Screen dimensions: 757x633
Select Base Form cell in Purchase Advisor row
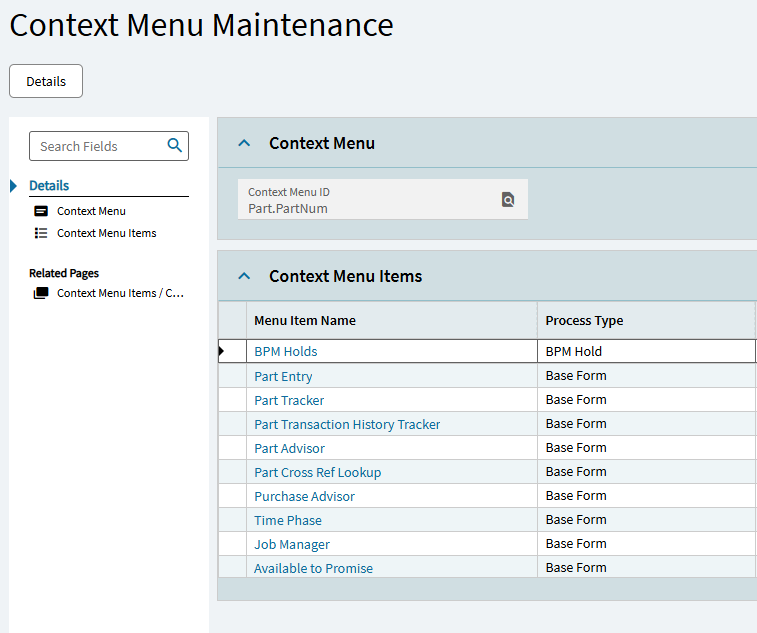pos(646,496)
